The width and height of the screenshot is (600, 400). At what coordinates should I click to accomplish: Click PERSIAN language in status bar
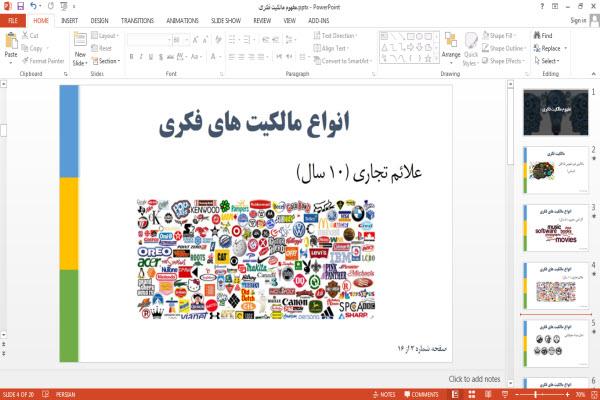65,394
